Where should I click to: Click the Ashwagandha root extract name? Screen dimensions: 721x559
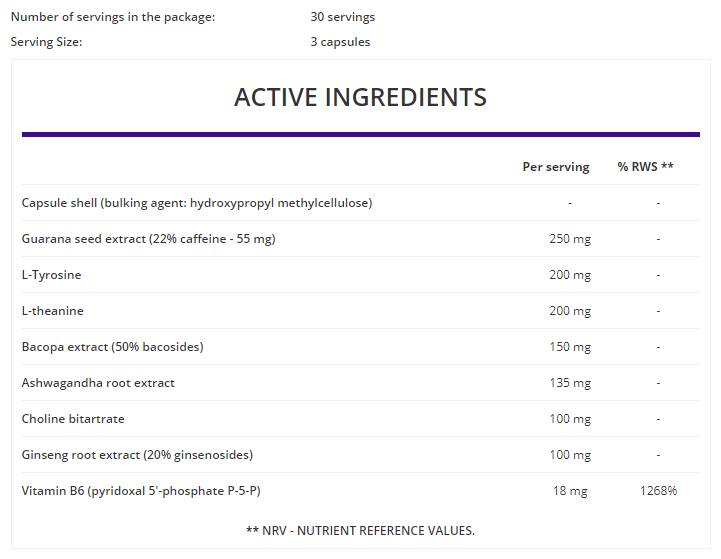[98, 383]
